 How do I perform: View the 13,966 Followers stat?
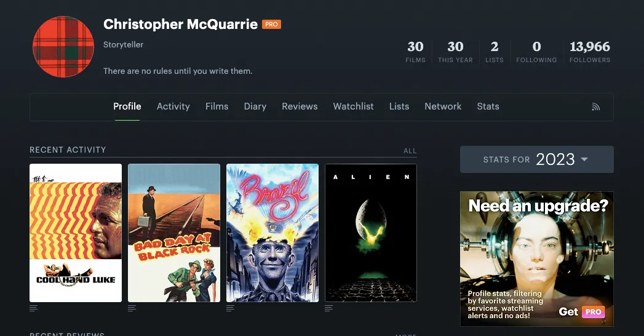point(590,52)
